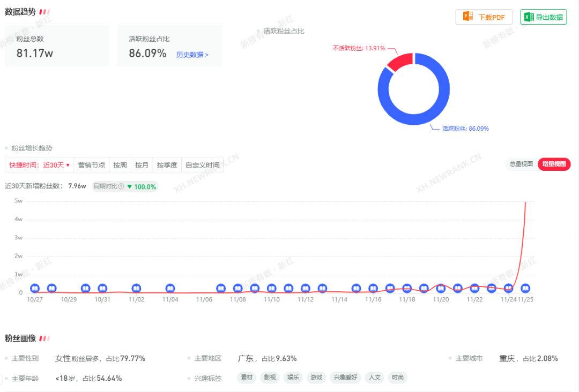
Task: Click the post marker icon above 11/12
Action: click(306, 289)
